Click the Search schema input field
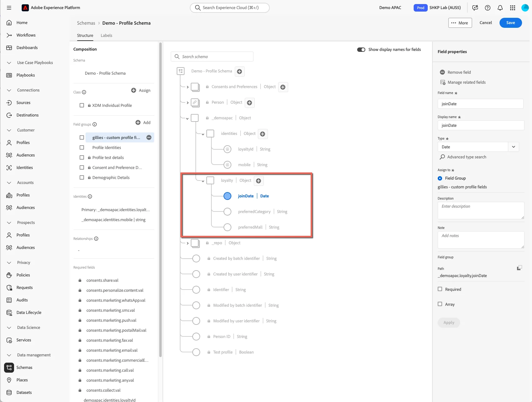Image resolution: width=532 pixels, height=402 pixels. point(212,57)
